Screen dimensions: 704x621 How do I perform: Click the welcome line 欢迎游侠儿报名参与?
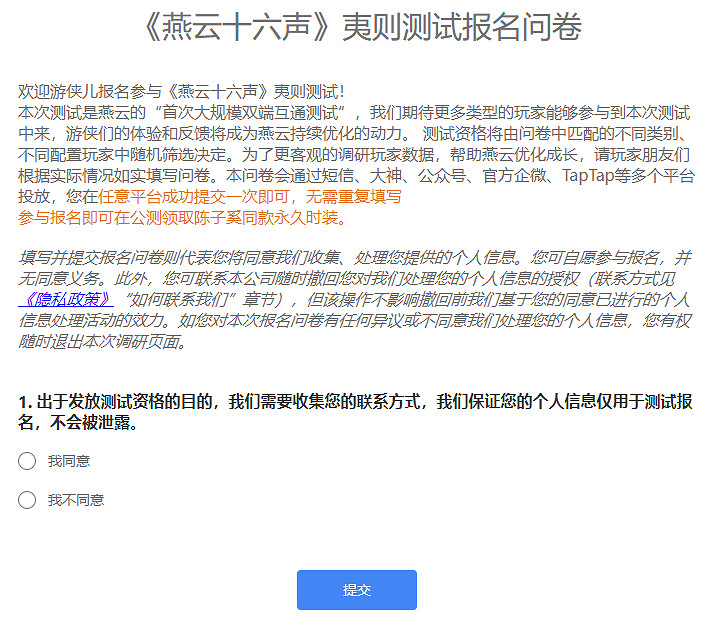pyautogui.click(x=90, y=92)
